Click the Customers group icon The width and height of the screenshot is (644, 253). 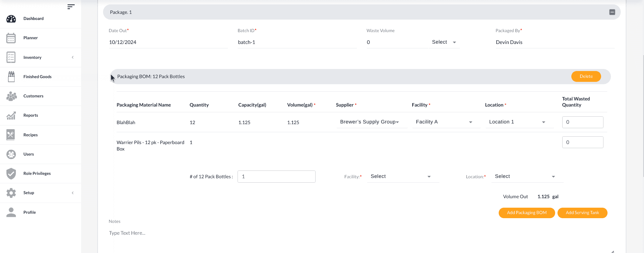click(11, 96)
